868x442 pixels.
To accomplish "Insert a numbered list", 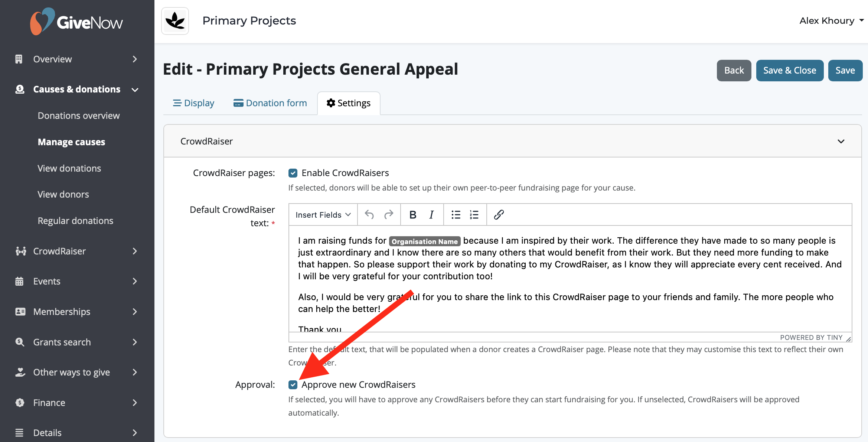I will 474,215.
